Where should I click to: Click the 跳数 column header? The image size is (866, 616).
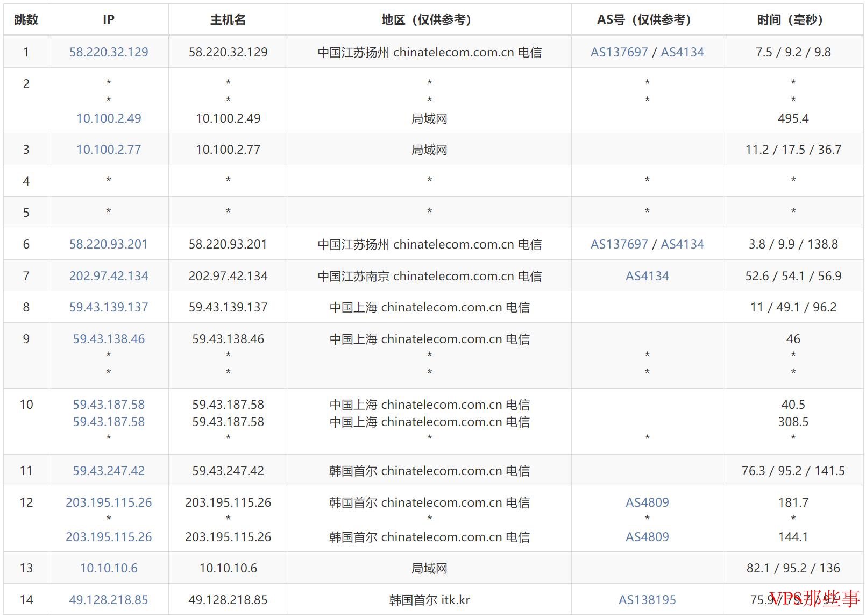pos(26,20)
